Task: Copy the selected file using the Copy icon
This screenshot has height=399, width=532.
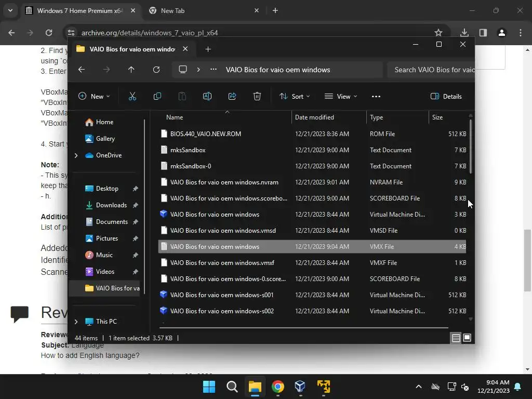Action: 157,96
